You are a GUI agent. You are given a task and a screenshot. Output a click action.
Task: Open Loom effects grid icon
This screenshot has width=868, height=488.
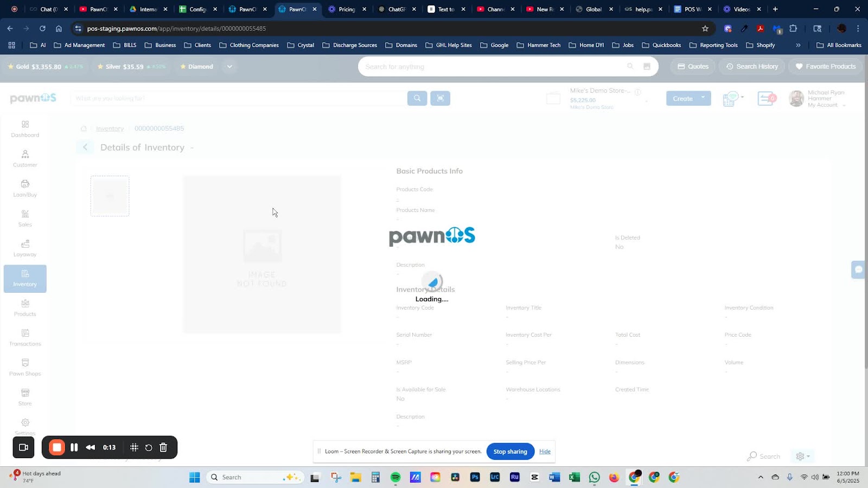[x=134, y=447]
